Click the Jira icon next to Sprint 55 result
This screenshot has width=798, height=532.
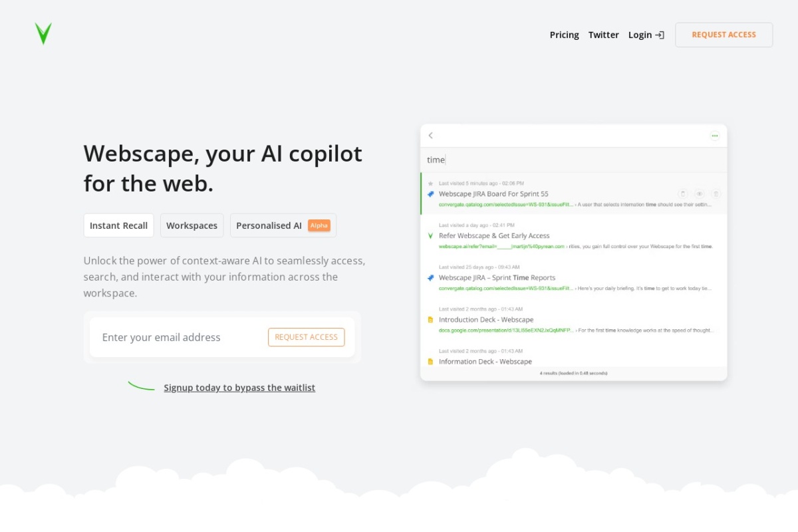(x=430, y=194)
